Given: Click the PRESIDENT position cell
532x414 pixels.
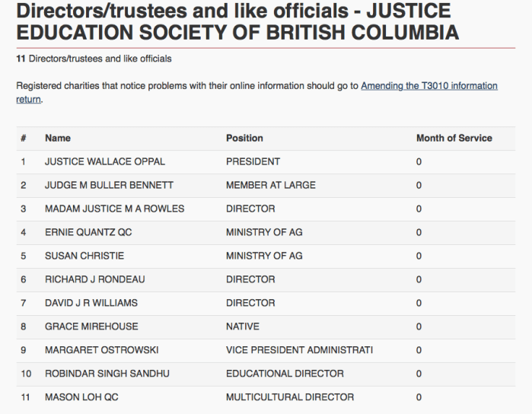Looking at the screenshot, I should 253,161.
